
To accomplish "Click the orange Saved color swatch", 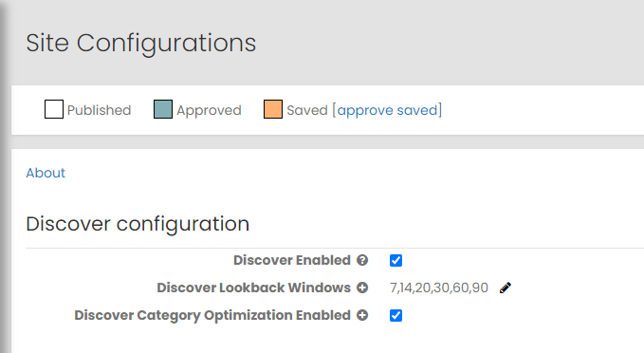I will 273,109.
